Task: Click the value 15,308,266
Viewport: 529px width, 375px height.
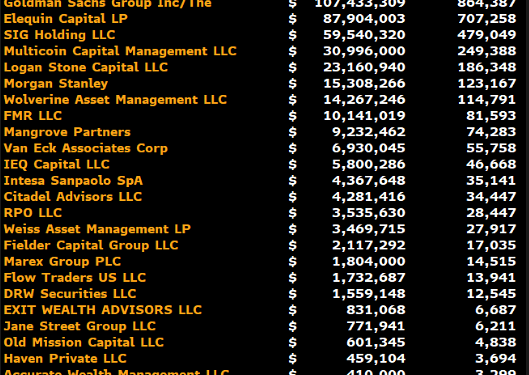Action: 364,84
